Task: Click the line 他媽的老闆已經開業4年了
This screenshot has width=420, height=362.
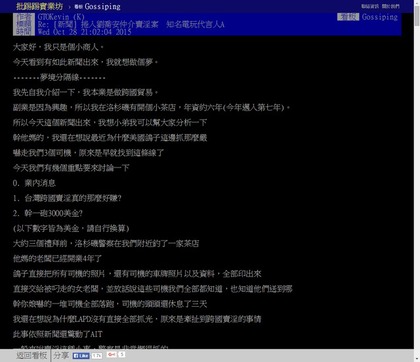Action: (x=57, y=258)
